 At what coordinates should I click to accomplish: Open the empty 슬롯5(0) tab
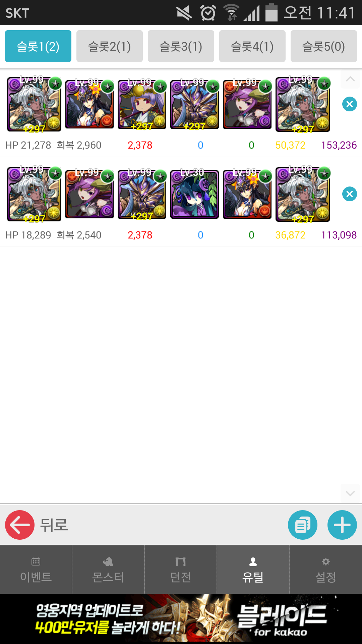click(x=324, y=46)
